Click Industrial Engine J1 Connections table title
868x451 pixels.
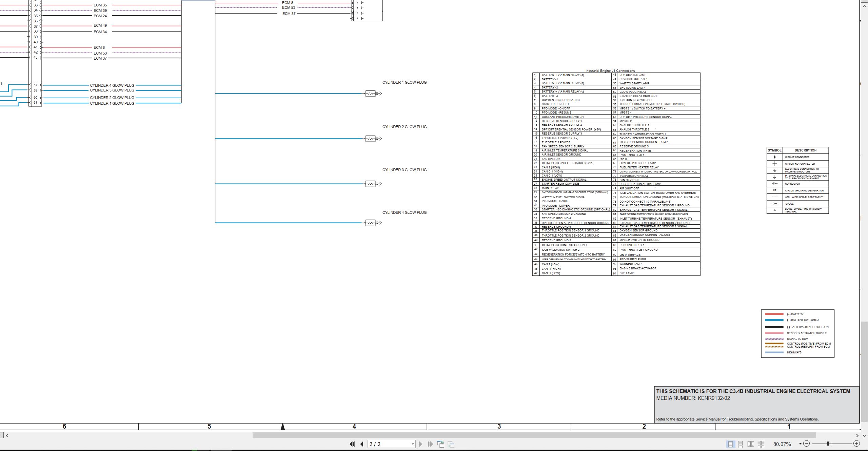[610, 71]
